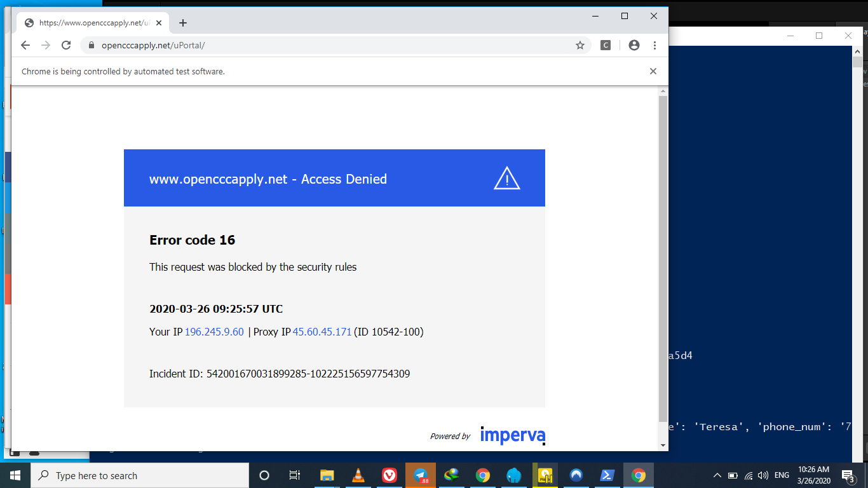The width and height of the screenshot is (868, 488).
Task: Click the padlock site info icon
Action: pos(91,45)
